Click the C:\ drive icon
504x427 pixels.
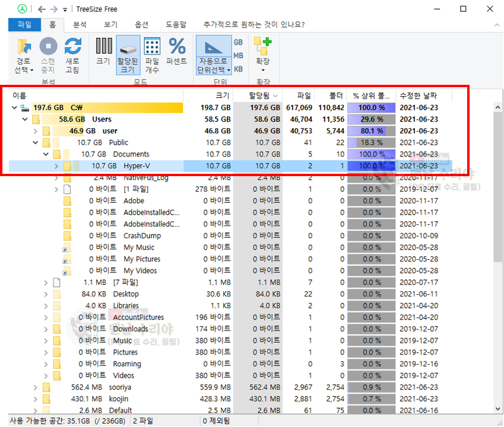point(25,107)
